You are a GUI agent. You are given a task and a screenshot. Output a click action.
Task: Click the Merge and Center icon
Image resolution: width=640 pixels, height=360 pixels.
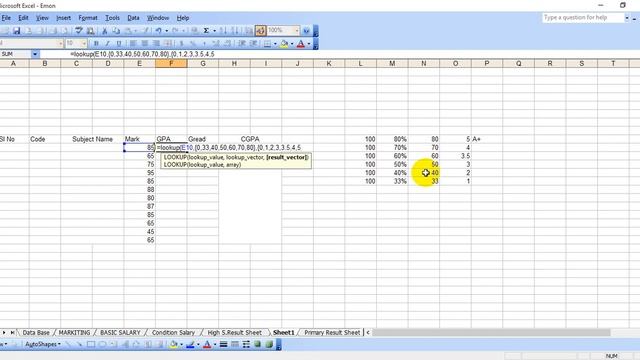168,44
